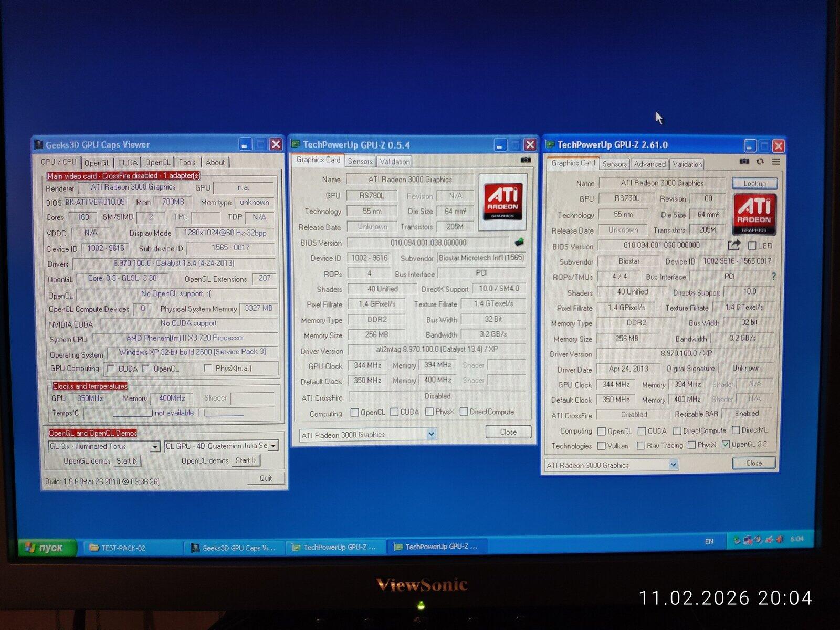
Task: Start the OpenGL demo in GPU Caps Viewer
Action: [127, 461]
